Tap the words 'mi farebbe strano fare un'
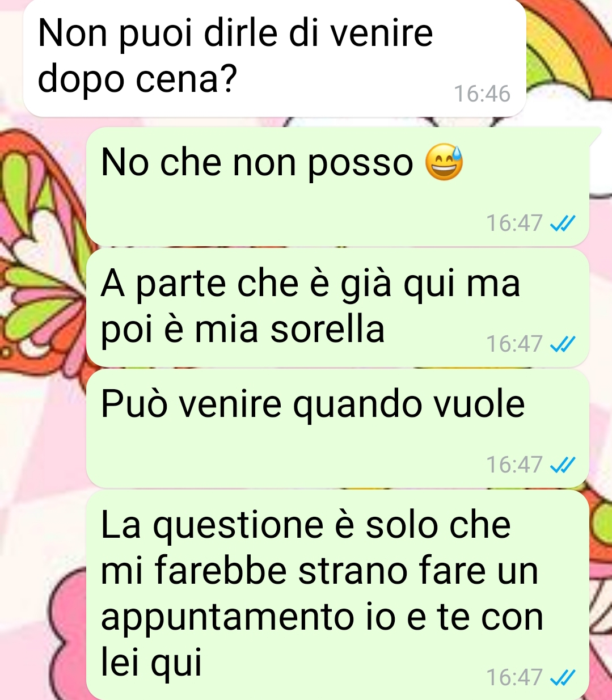612x700 pixels. pos(319,570)
